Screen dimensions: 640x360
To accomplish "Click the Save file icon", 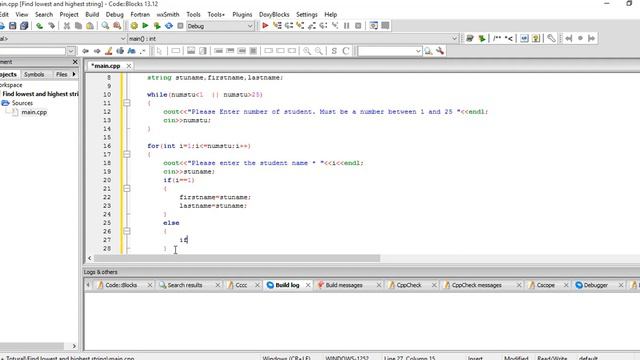I will (13, 26).
